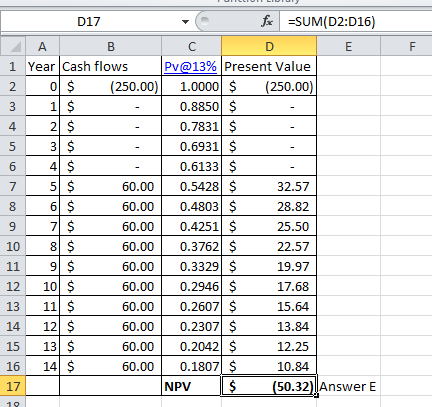Select row 17 header
This screenshot has height=407, width=432.
point(13,386)
